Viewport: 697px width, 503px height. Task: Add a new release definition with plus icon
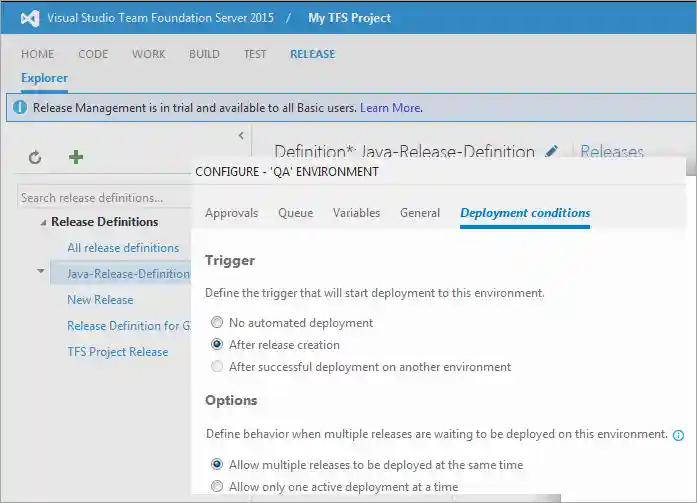click(76, 157)
